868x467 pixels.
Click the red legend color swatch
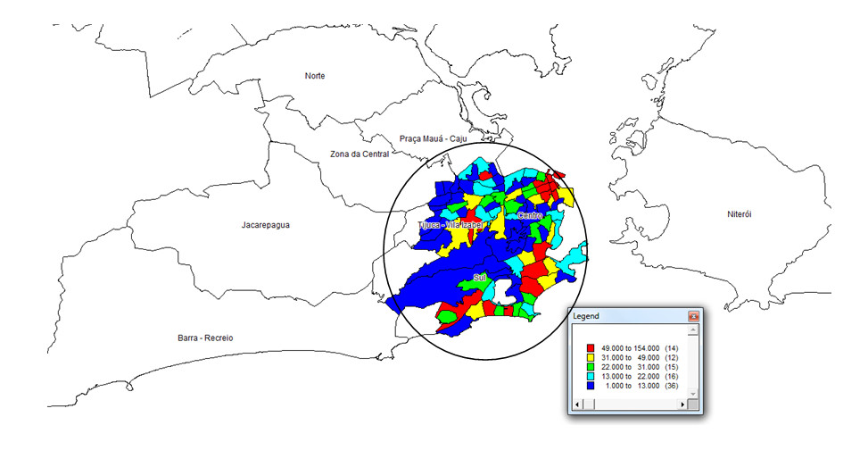pos(590,347)
